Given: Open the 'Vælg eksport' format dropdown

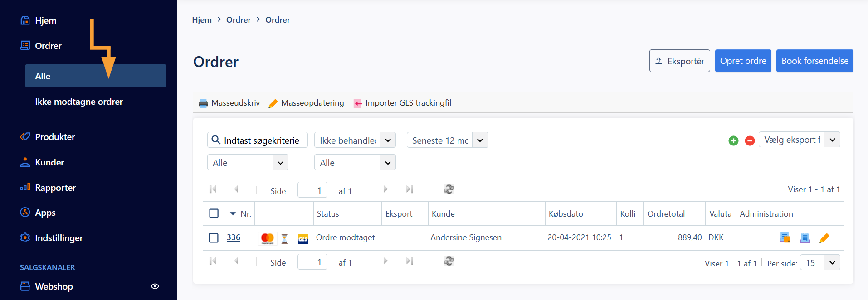Looking at the screenshot, I should (x=799, y=140).
